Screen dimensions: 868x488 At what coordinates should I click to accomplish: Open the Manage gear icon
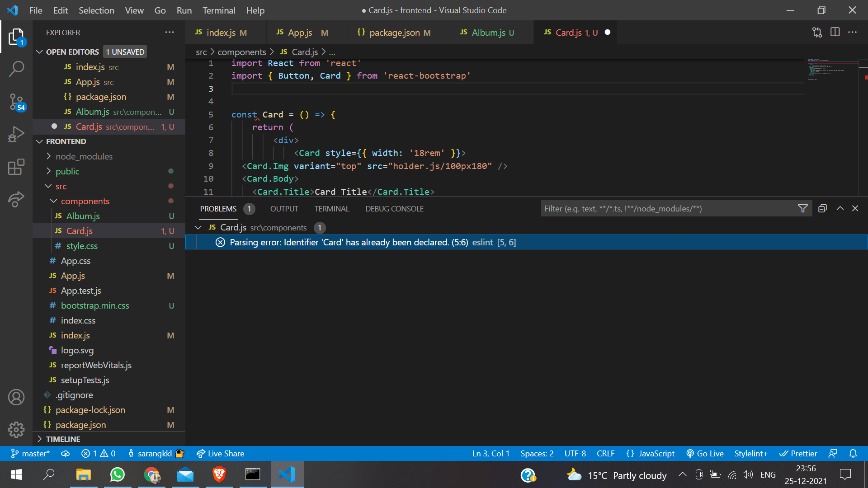[16, 429]
